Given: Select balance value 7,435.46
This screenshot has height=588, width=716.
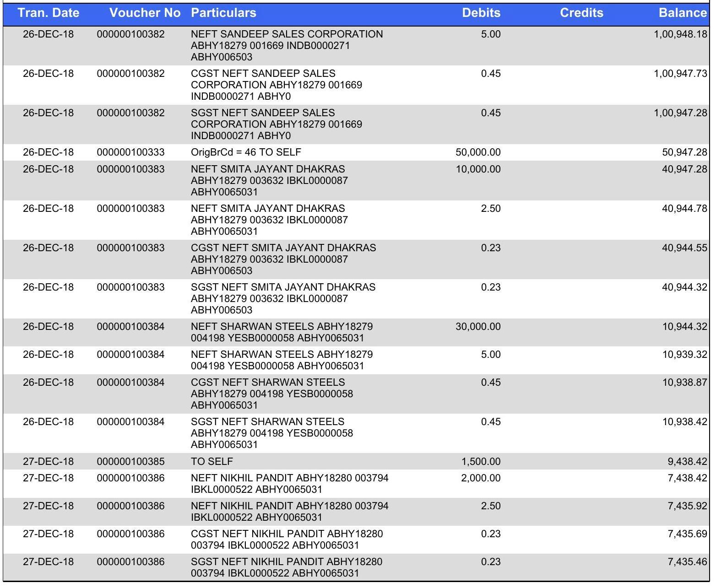Looking at the screenshot, I should pyautogui.click(x=687, y=562).
